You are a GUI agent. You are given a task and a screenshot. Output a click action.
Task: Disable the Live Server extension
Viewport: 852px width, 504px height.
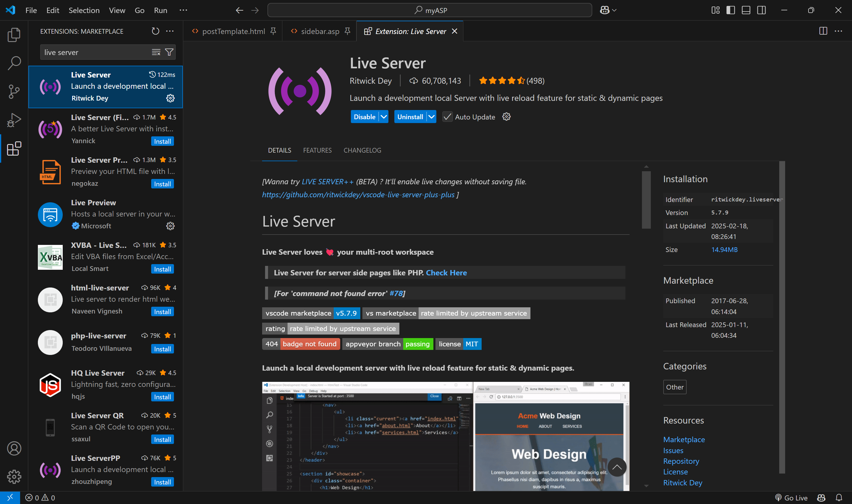365,117
